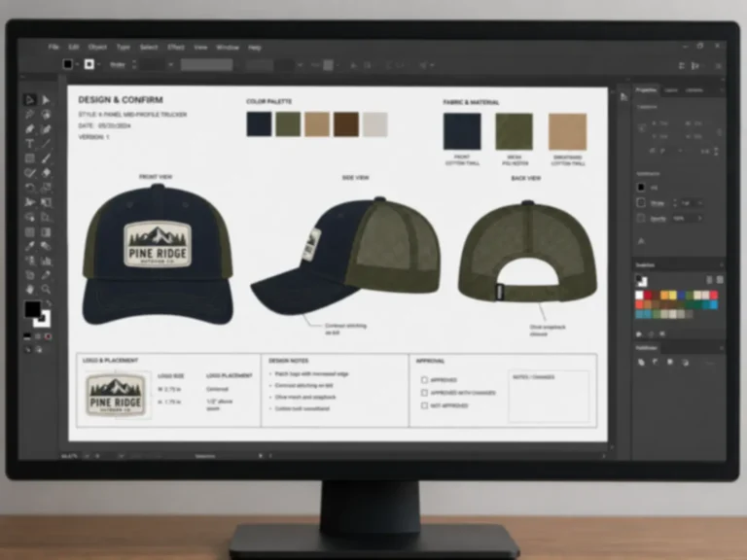
Task: Select the Direct Selection tool
Action: click(x=46, y=100)
